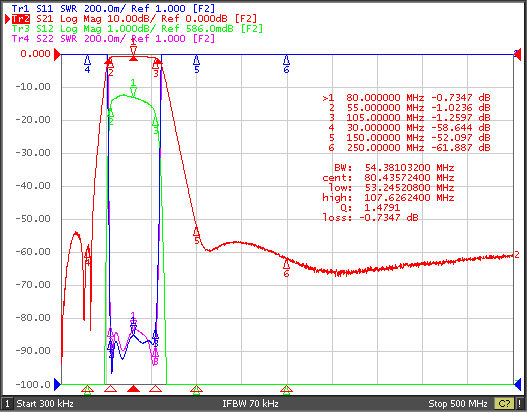
Task: Click the filled red active marker triangle on frequency axis
Action: (x=133, y=389)
